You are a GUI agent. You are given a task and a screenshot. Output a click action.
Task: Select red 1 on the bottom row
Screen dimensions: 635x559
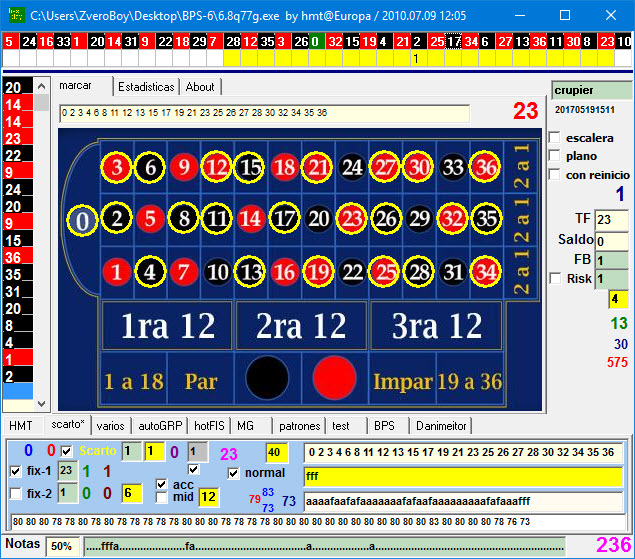[117, 272]
